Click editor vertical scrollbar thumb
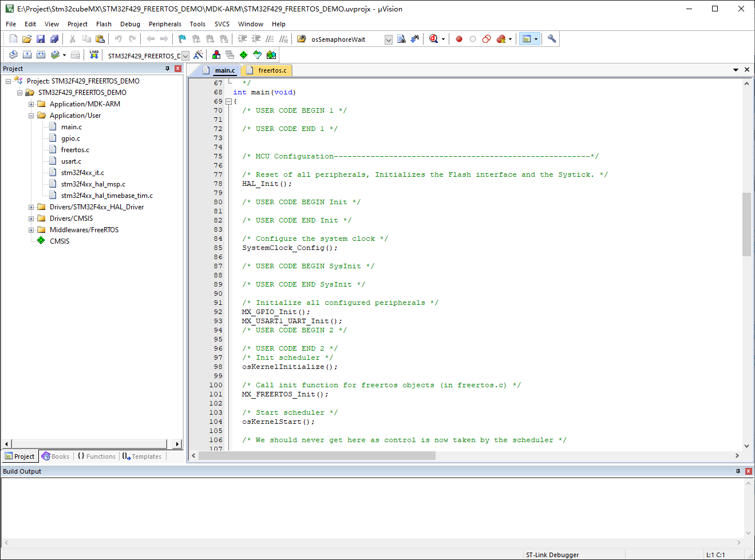This screenshot has width=755, height=560. [x=746, y=224]
